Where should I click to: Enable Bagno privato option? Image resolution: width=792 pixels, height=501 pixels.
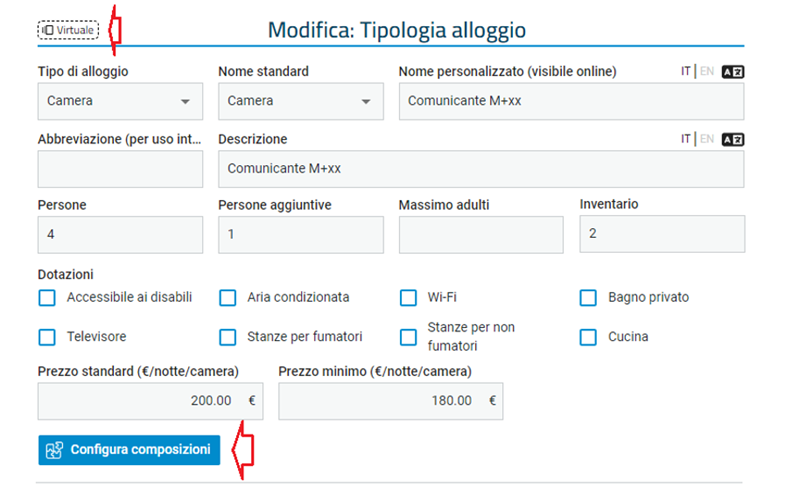pos(588,297)
